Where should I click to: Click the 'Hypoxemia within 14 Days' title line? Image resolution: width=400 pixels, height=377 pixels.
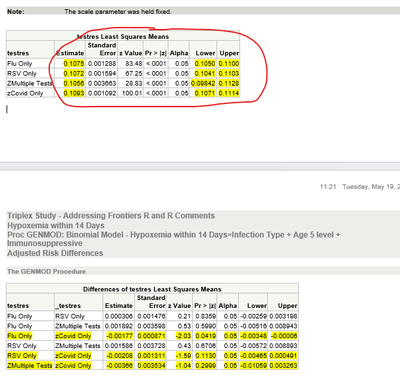tap(56, 226)
